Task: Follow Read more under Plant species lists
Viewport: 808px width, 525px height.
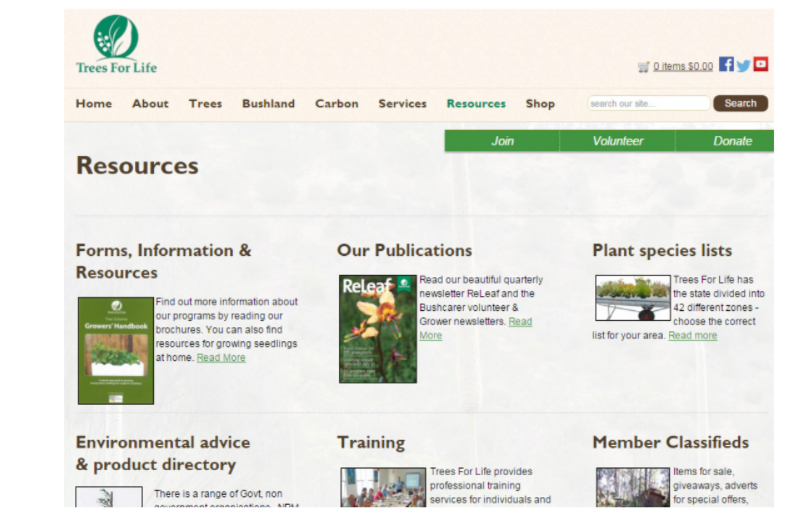Action: tap(693, 335)
